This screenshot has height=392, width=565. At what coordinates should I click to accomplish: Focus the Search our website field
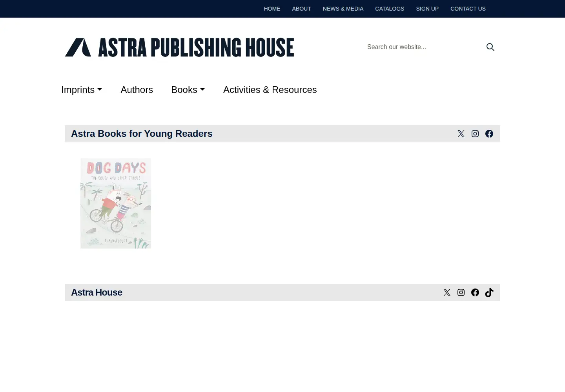[423, 47]
